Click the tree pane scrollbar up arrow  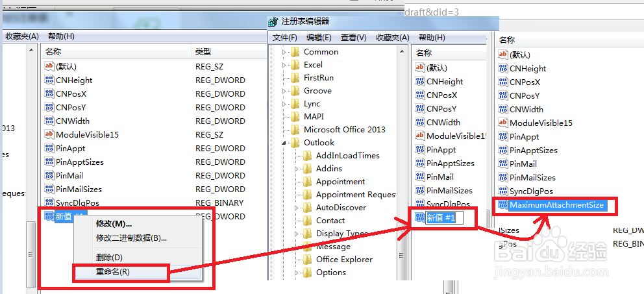pyautogui.click(x=402, y=50)
